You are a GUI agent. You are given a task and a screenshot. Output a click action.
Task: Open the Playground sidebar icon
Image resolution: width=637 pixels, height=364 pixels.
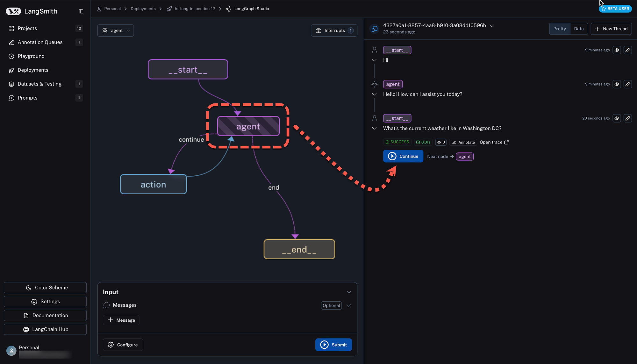pos(11,56)
